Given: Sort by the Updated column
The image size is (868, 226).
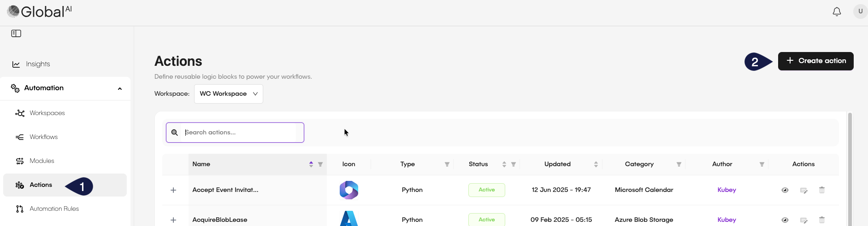Looking at the screenshot, I should [596, 164].
